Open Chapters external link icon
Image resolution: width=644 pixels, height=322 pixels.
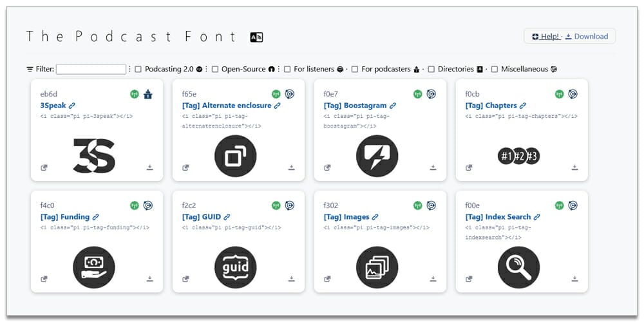pyautogui.click(x=469, y=167)
